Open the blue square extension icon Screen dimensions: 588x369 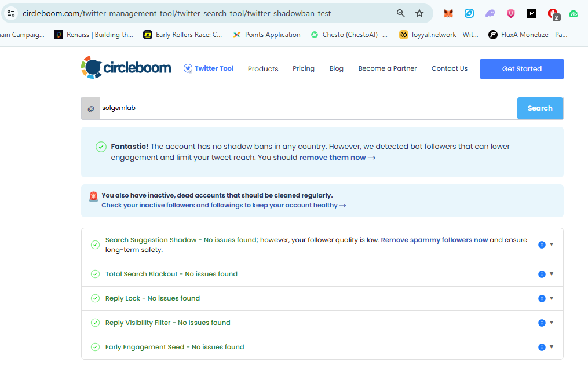469,13
